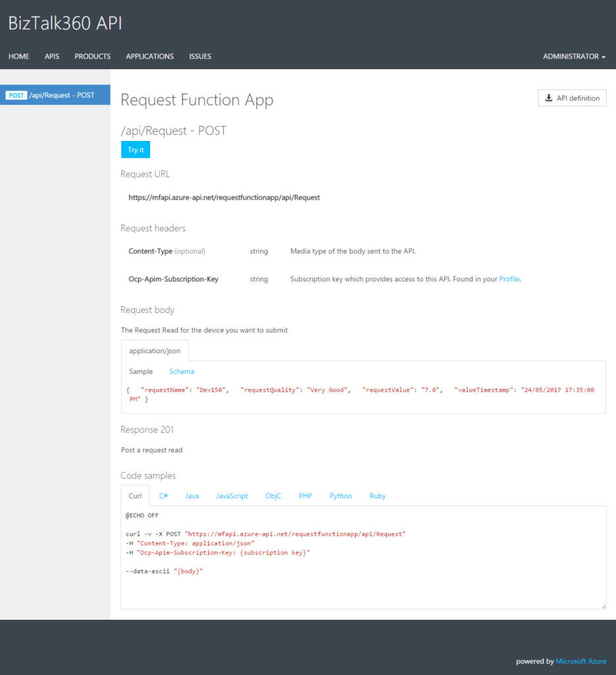This screenshot has height=675, width=616.
Task: Go to the ISSUES page
Action: 200,56
